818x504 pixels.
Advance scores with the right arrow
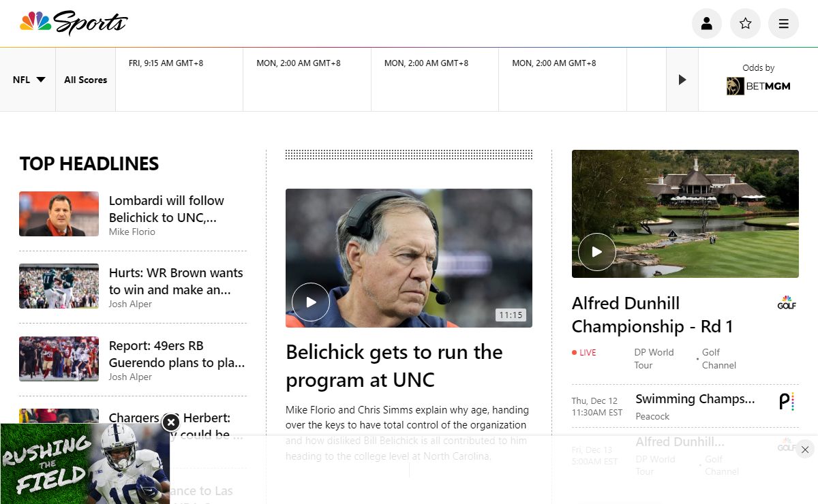click(x=682, y=80)
